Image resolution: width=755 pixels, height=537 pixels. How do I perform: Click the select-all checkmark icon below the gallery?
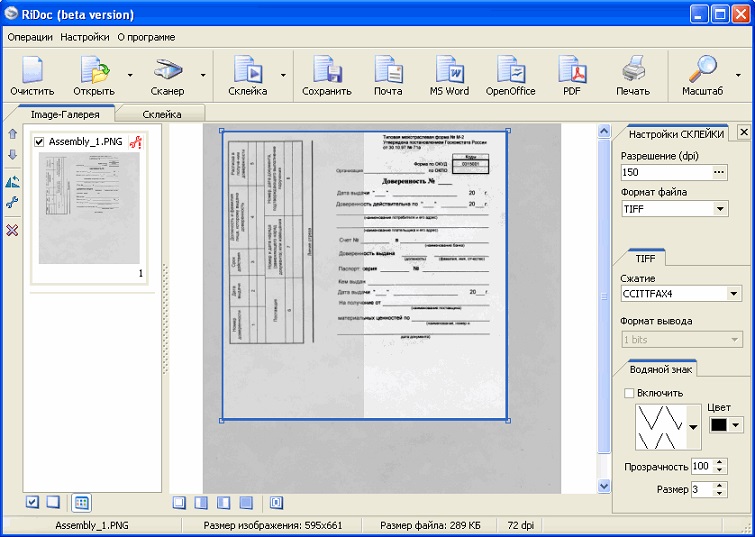[x=32, y=502]
